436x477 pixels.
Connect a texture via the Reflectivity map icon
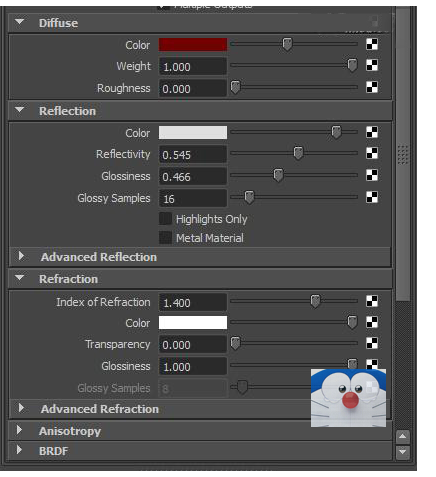pyautogui.click(x=372, y=153)
